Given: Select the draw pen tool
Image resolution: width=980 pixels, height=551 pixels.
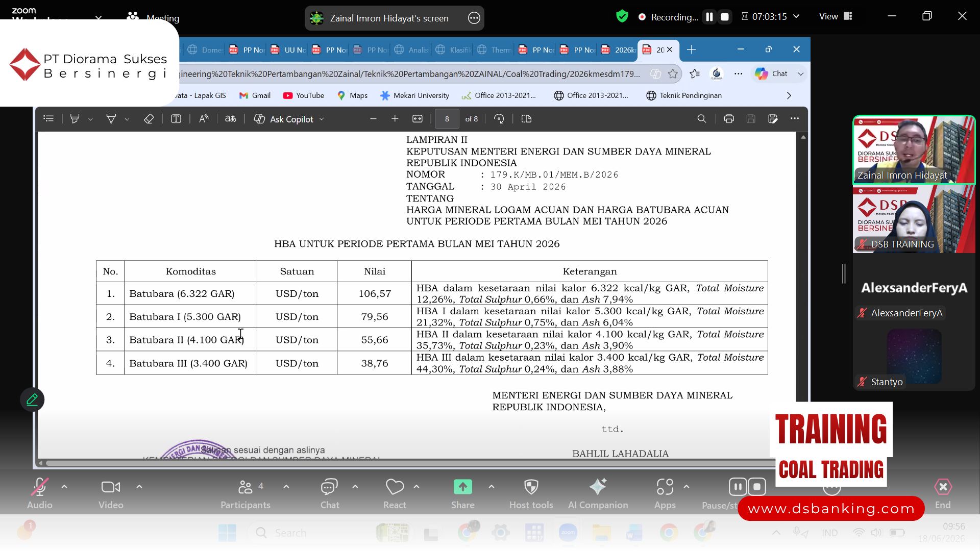Looking at the screenshot, I should pyautogui.click(x=111, y=119).
